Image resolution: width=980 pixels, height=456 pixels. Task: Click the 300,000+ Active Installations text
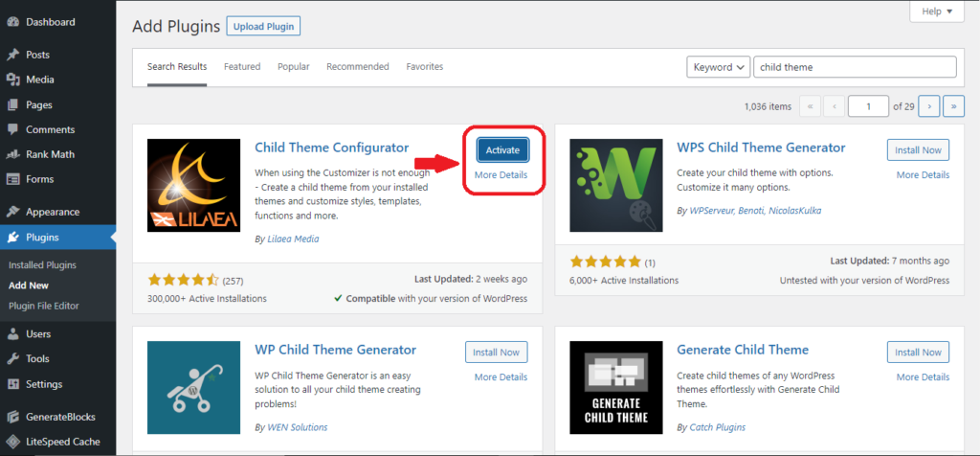pyautogui.click(x=207, y=298)
